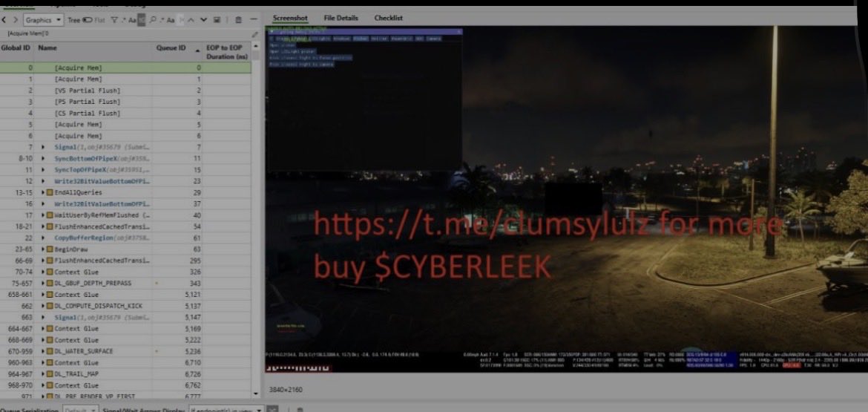868x412 pixels.
Task: Toggle the Tree/Flat view switch
Action: (x=87, y=20)
